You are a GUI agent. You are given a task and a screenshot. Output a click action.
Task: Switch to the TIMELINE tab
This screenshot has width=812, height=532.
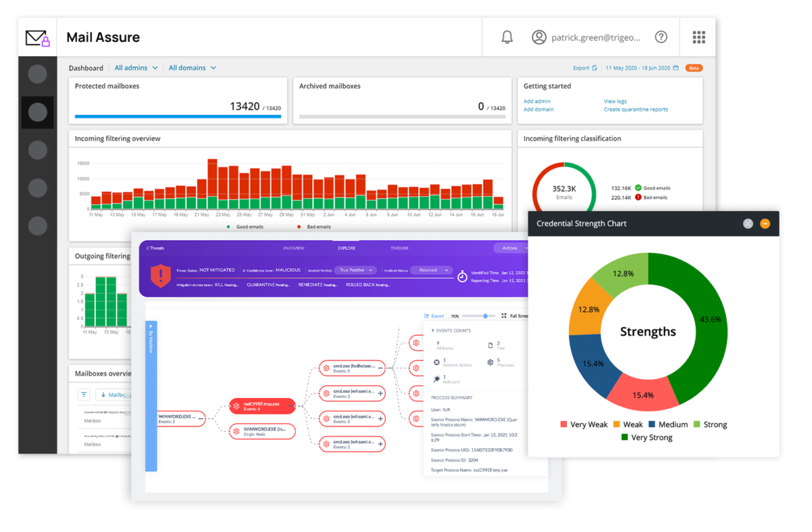point(399,248)
